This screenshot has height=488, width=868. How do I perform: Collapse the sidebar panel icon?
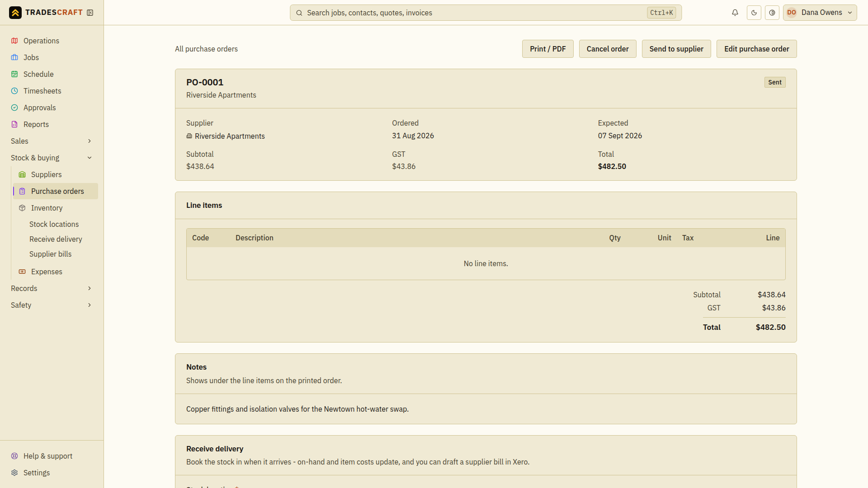click(x=90, y=13)
